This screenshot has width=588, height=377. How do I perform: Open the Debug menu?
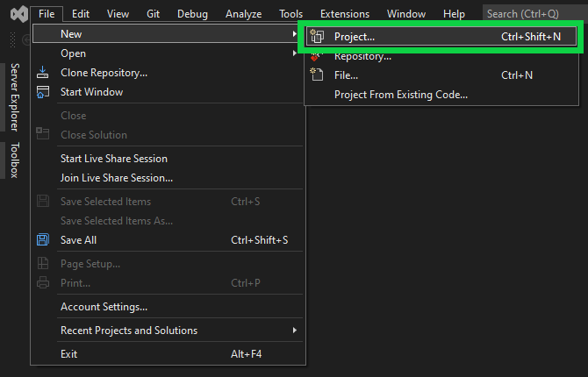[192, 14]
